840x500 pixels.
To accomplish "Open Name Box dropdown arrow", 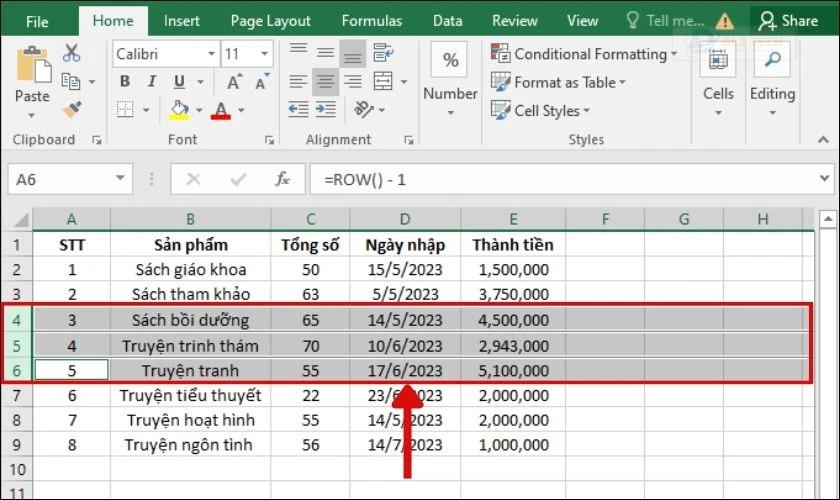I will pos(121,178).
